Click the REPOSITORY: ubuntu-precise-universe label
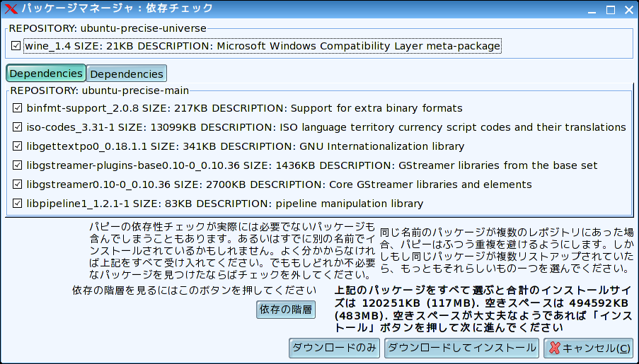639x364 pixels. (108, 28)
